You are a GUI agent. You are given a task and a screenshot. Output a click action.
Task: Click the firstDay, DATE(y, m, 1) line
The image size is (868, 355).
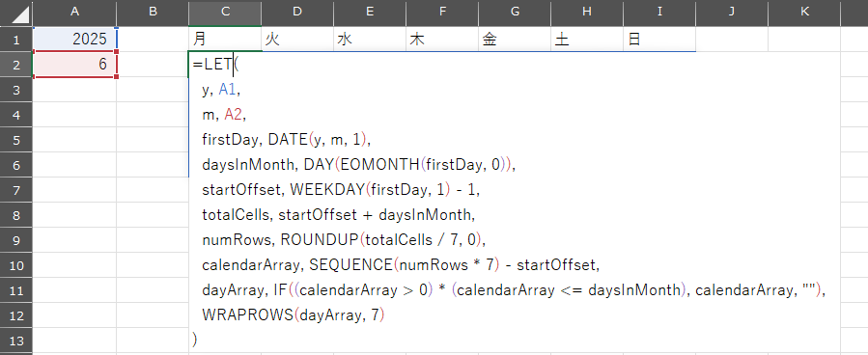pyautogui.click(x=286, y=140)
